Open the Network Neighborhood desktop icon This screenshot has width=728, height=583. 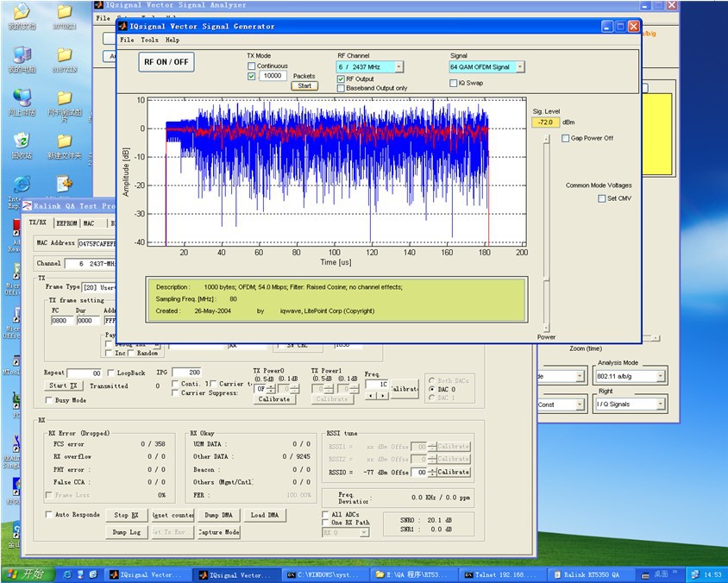(22, 98)
